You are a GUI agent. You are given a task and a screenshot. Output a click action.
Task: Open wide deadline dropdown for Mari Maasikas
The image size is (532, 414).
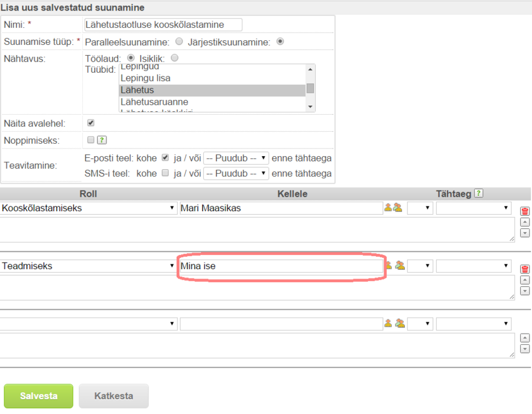[473, 208]
